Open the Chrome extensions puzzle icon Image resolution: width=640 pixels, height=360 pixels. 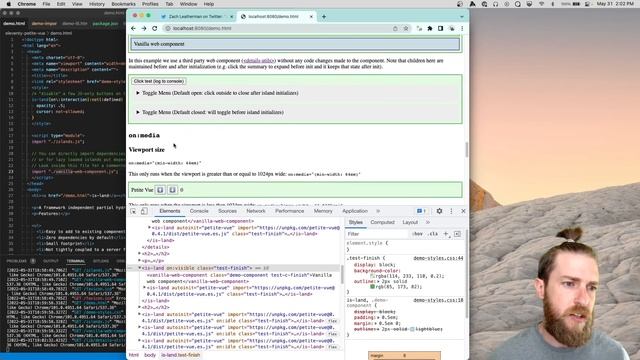tap(430, 29)
